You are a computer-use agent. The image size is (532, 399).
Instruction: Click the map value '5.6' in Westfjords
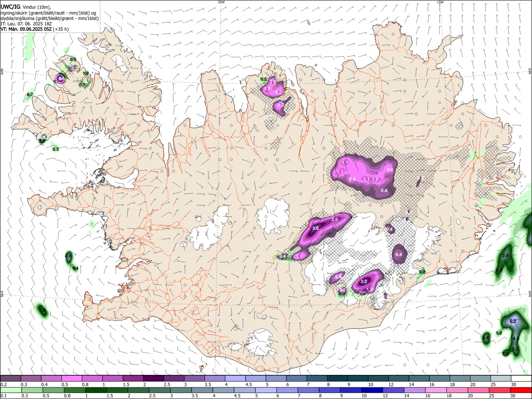(61, 78)
